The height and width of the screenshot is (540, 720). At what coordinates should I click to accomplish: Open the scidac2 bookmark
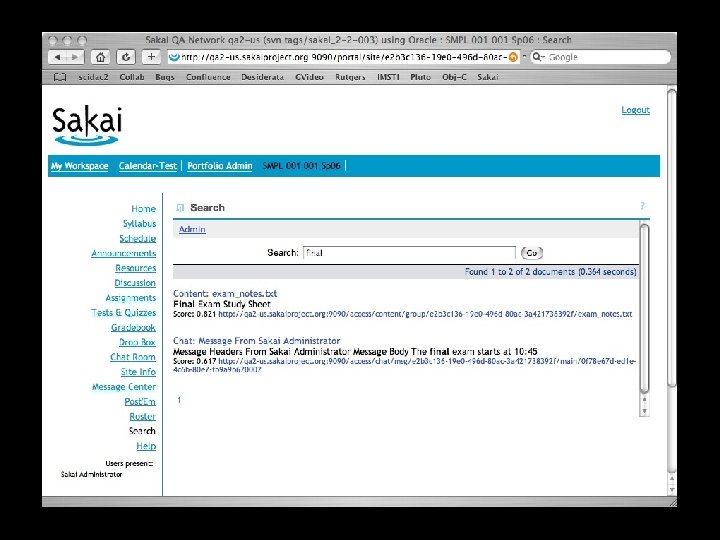93,77
